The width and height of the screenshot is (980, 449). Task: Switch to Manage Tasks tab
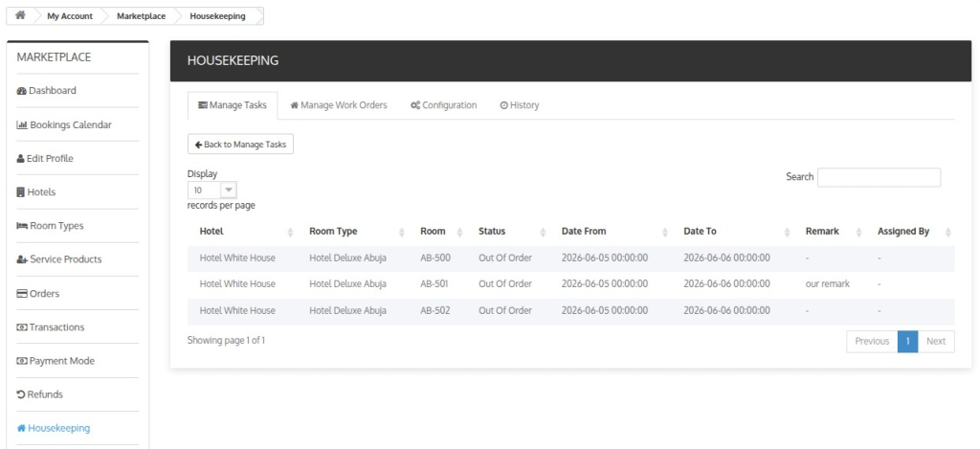point(233,105)
